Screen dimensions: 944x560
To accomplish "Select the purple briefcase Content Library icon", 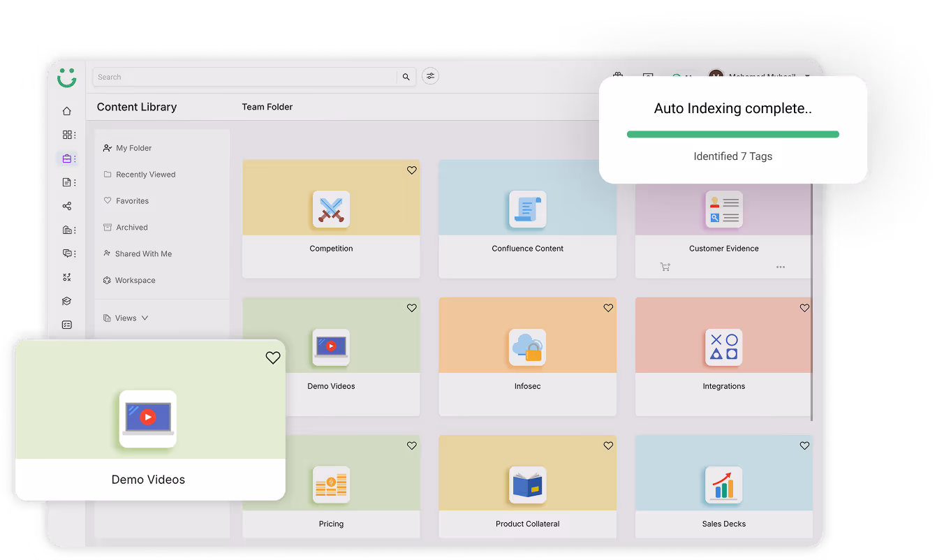I will [67, 159].
